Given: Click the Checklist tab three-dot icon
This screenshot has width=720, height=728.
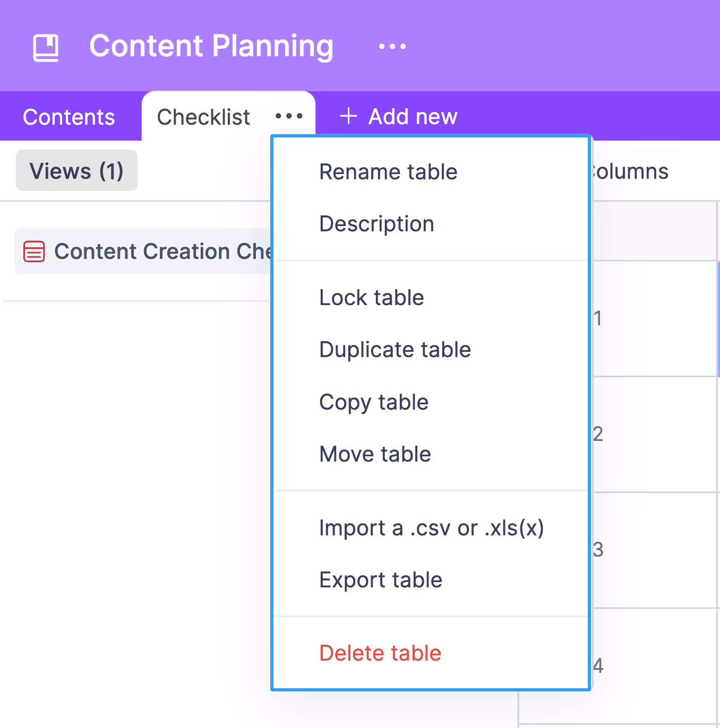Looking at the screenshot, I should point(289,116).
